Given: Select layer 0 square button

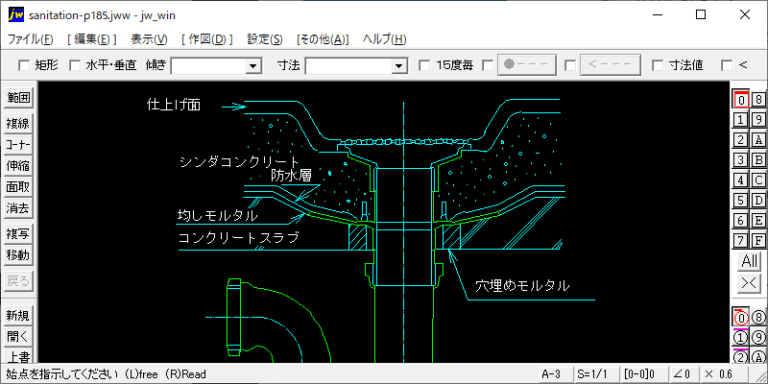Looking at the screenshot, I should [x=742, y=100].
